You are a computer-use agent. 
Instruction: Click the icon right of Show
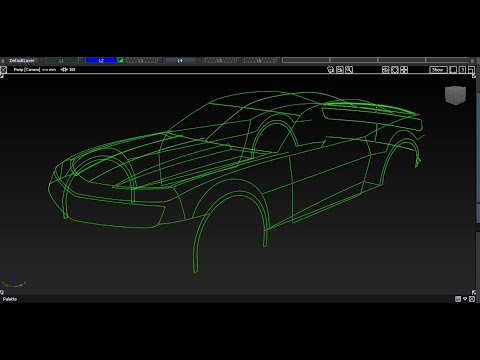pos(453,69)
